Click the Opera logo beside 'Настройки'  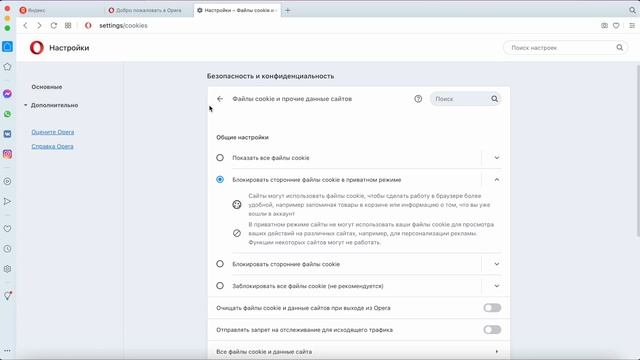pos(37,48)
